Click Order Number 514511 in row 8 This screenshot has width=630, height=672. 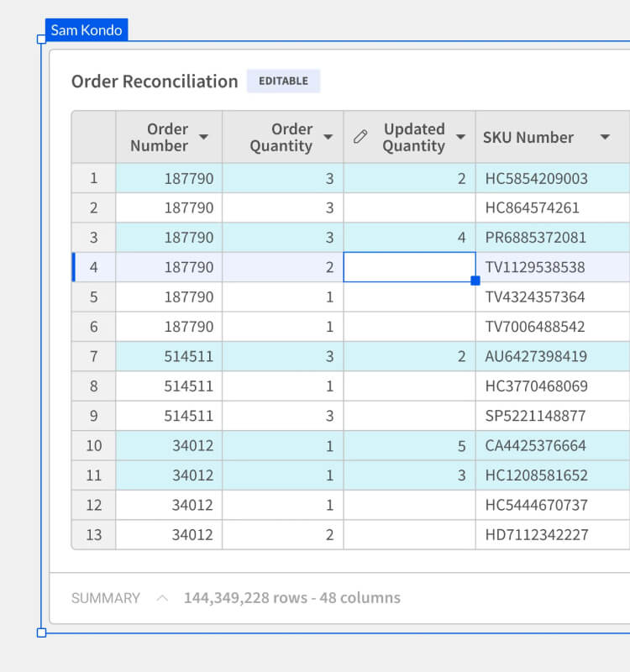pyautogui.click(x=169, y=386)
